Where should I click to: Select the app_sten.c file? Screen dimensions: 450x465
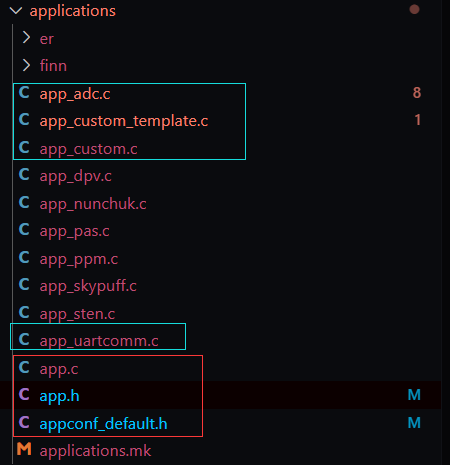[x=77, y=314]
